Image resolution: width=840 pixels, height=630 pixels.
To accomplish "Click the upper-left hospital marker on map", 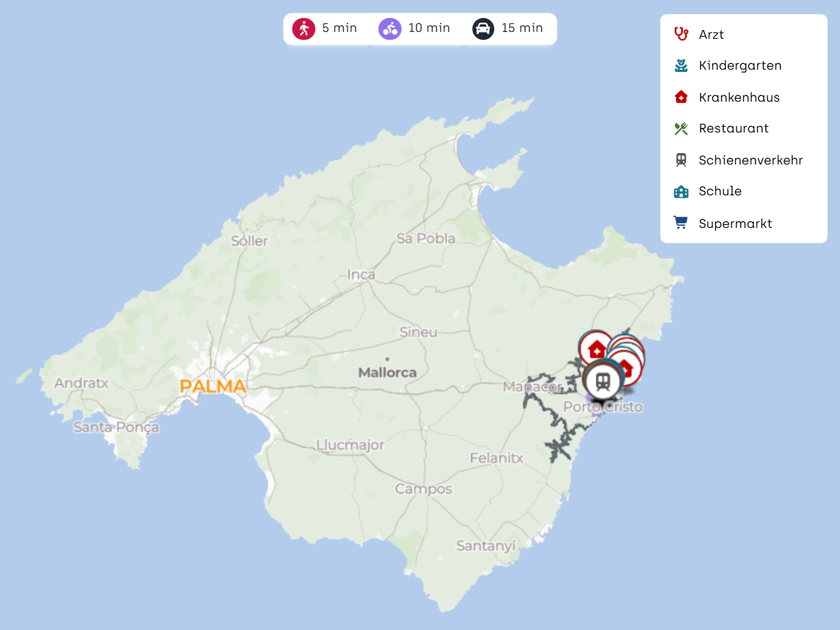I will tap(595, 347).
